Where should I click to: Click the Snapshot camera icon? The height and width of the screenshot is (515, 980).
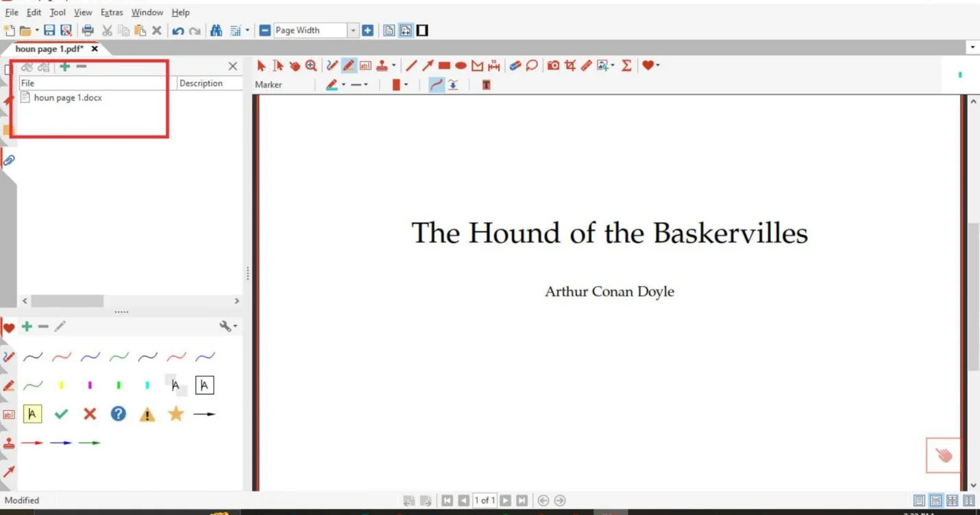(553, 66)
